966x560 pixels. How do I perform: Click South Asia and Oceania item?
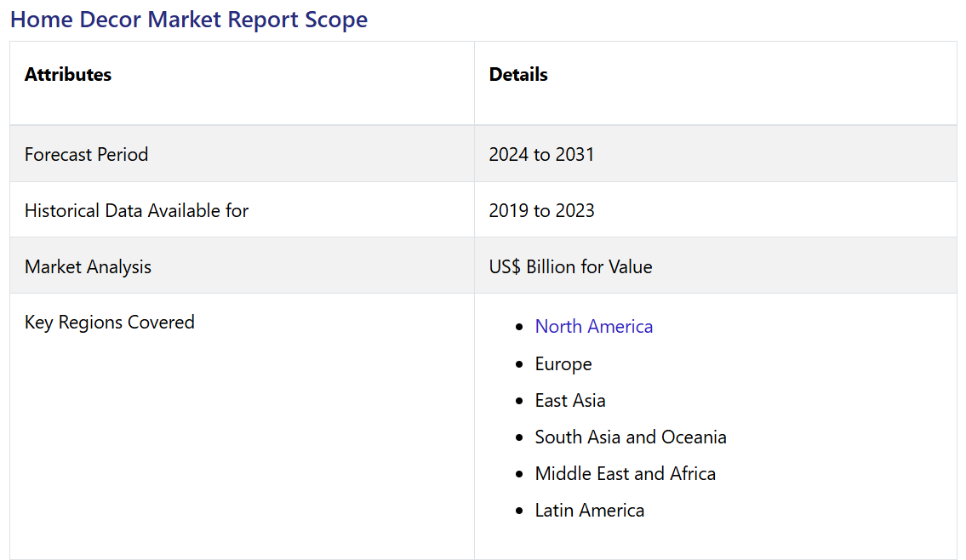click(x=631, y=437)
